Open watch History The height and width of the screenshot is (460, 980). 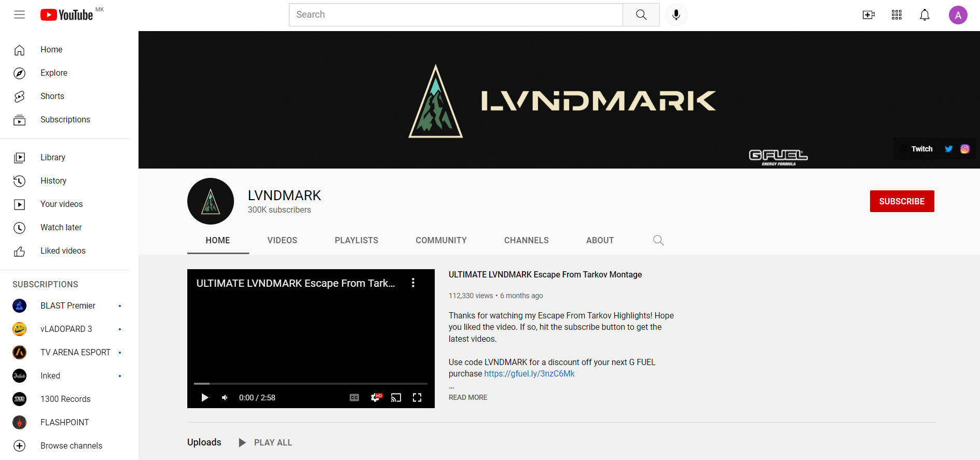click(x=64, y=181)
